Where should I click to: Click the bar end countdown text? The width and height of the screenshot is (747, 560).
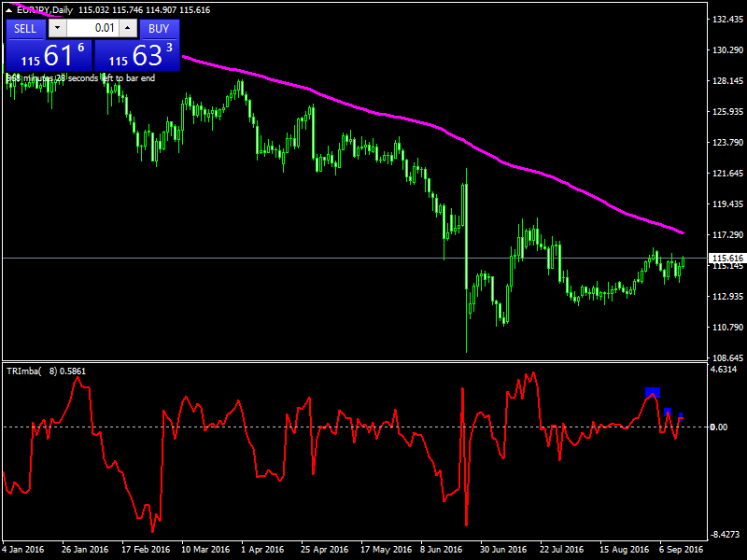coord(81,78)
